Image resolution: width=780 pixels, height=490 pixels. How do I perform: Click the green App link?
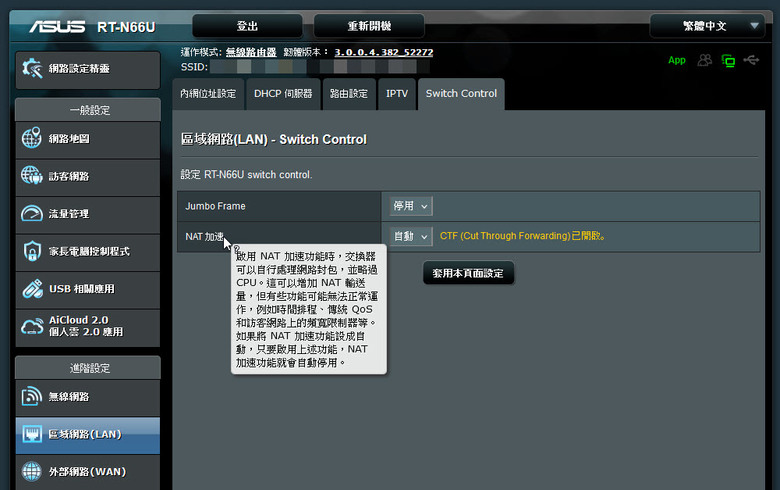[677, 60]
